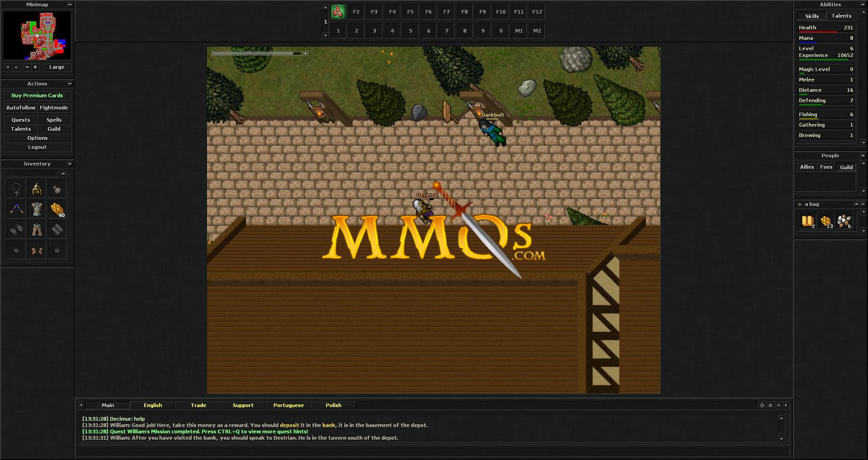Open the Allies tab in People
868x460 pixels.
click(807, 167)
